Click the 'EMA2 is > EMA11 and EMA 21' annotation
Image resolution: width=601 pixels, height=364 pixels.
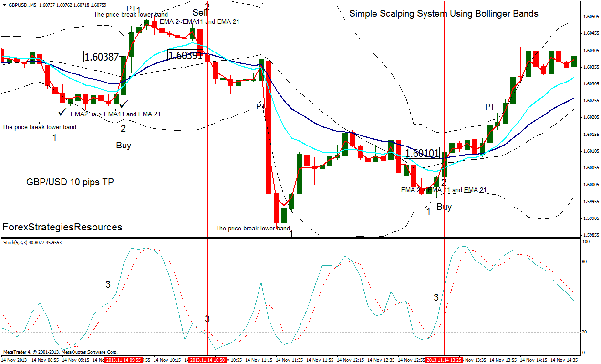click(115, 114)
